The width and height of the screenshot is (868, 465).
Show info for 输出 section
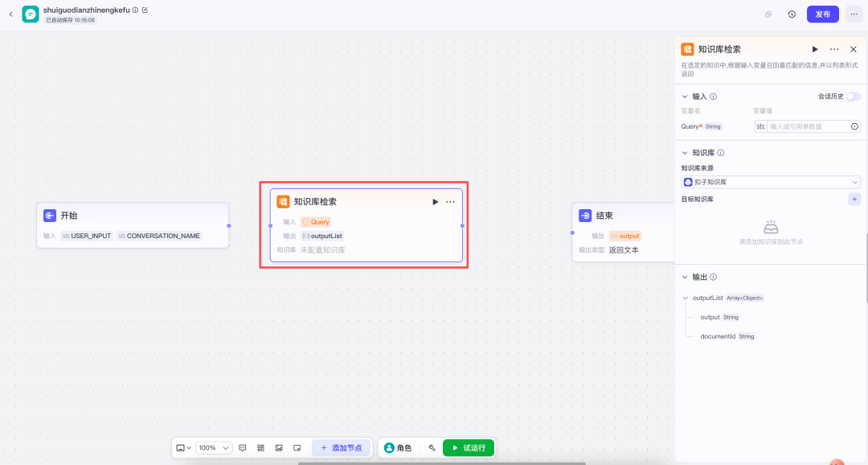(714, 277)
